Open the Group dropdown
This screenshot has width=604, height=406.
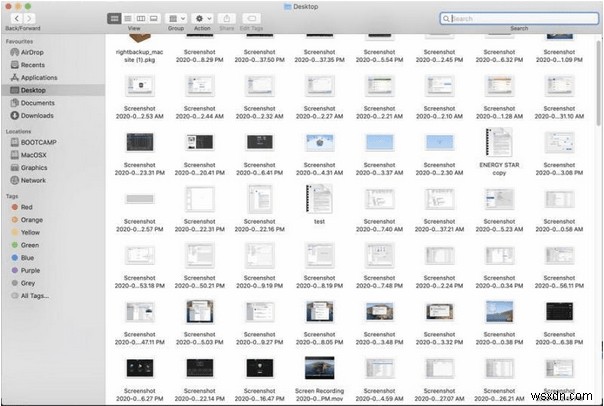tap(176, 18)
